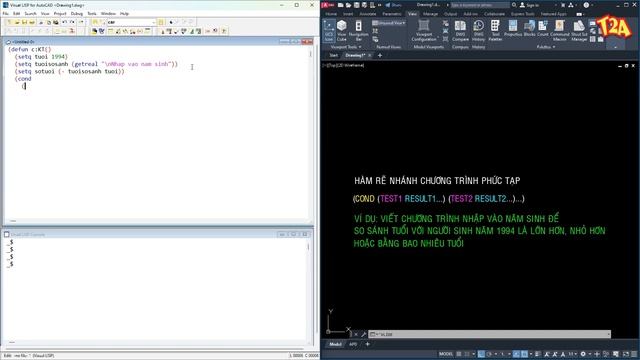The image size is (640, 360).
Task: Click the '(defun c:KT()' line in editor
Action: 29,49
